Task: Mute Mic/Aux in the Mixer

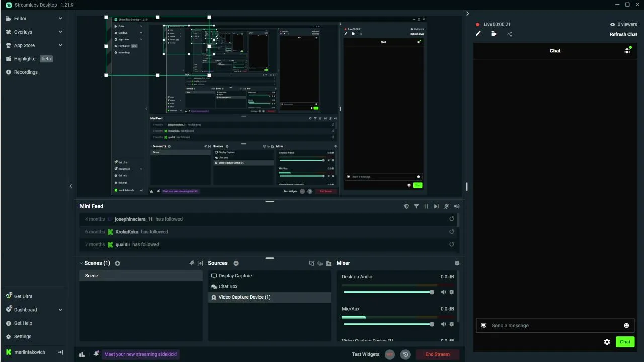Action: 443,324
